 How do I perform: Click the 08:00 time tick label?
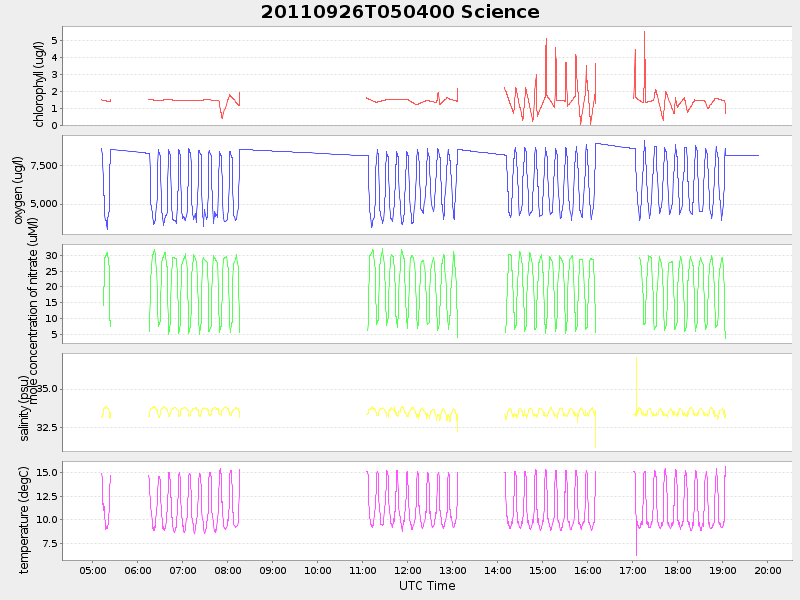pyautogui.click(x=228, y=570)
